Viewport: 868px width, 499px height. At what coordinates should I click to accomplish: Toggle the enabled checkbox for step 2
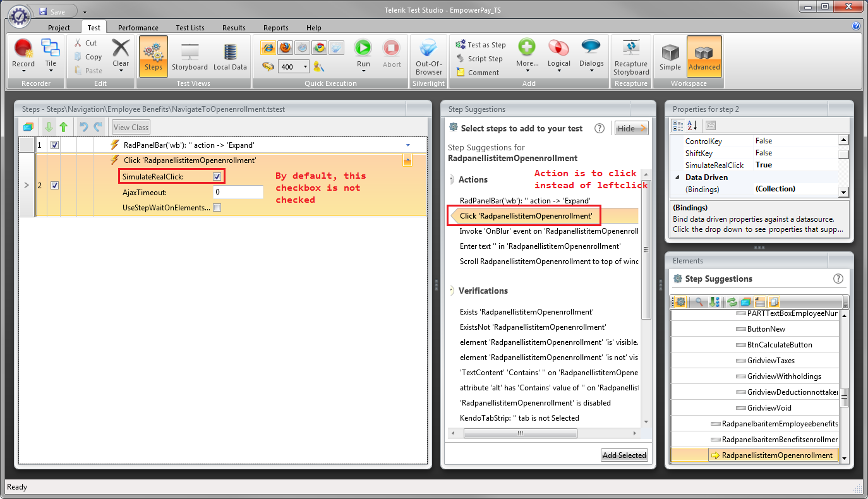coord(55,185)
